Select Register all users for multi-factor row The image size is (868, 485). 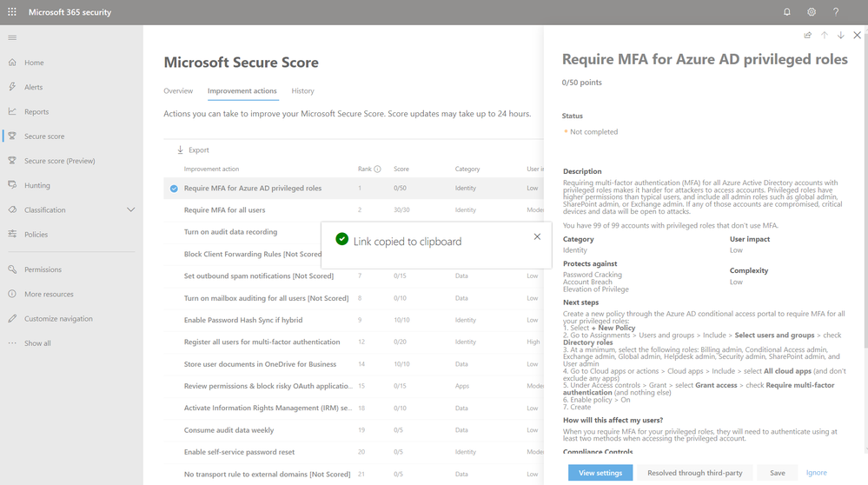click(x=353, y=342)
